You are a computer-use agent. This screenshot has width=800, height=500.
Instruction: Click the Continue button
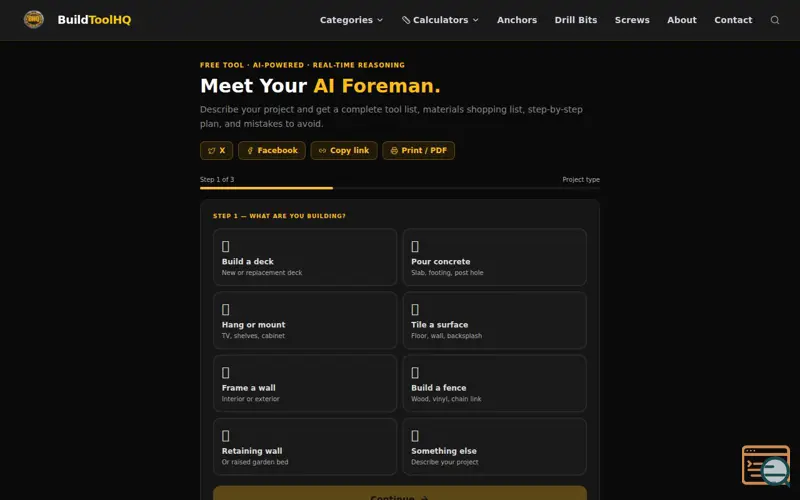pyautogui.click(x=400, y=493)
